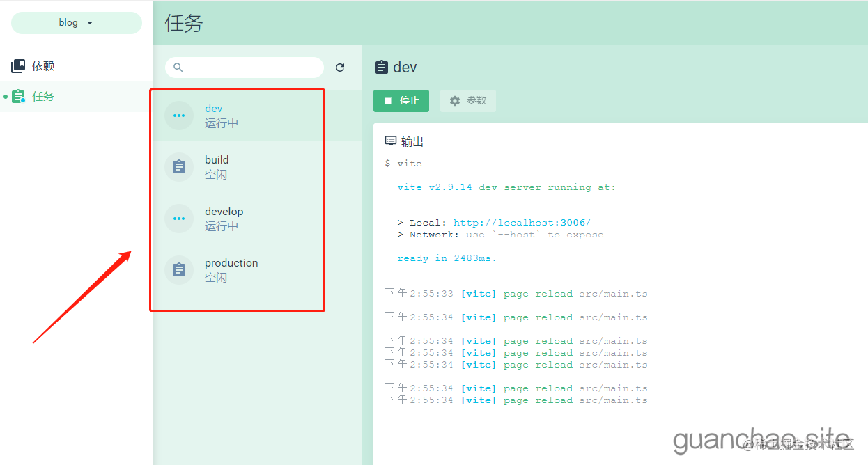Click the dev running dots icon
868x465 pixels.
179,116
